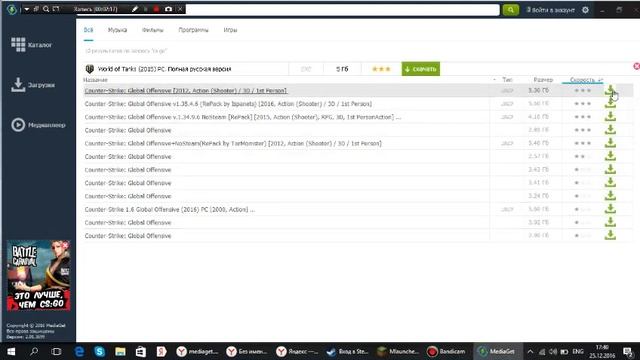This screenshot has height=360, width=640.
Task: Show hidden system tray icons
Action: (530, 351)
